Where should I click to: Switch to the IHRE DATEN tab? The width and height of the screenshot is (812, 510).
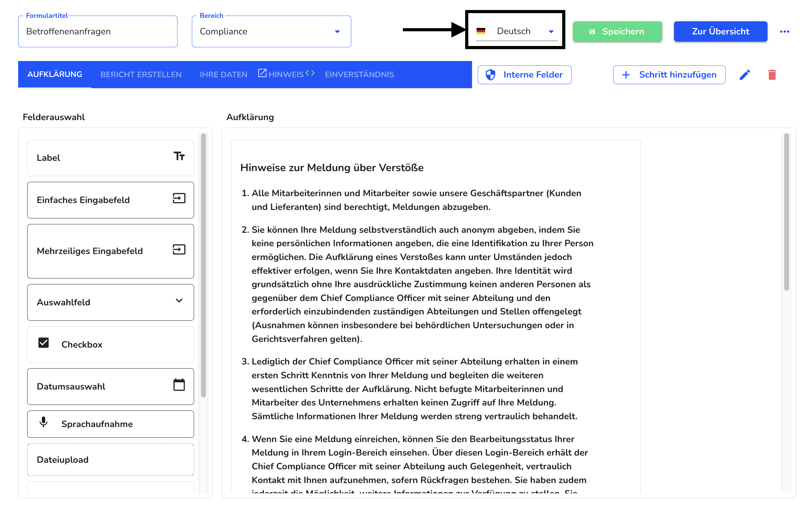tap(224, 74)
